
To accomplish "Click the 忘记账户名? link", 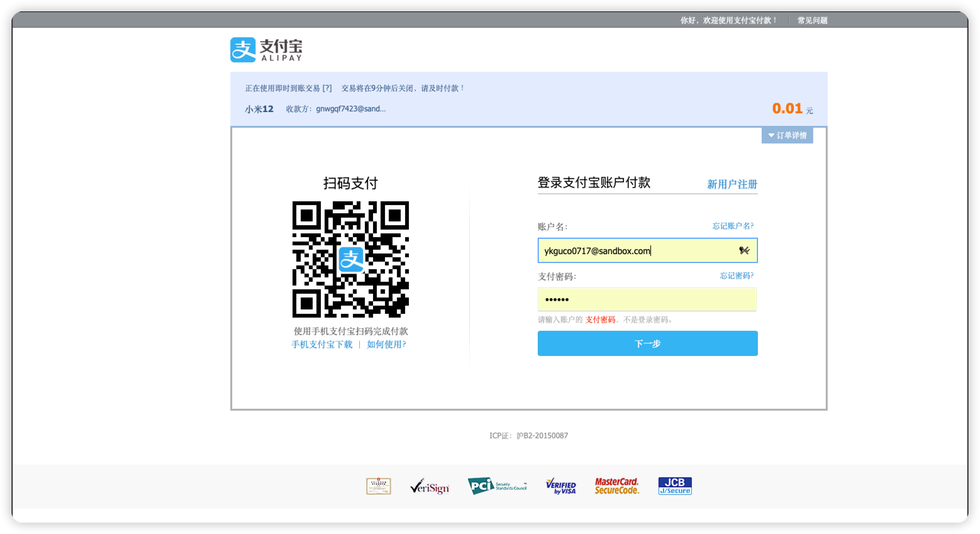I will click(733, 226).
